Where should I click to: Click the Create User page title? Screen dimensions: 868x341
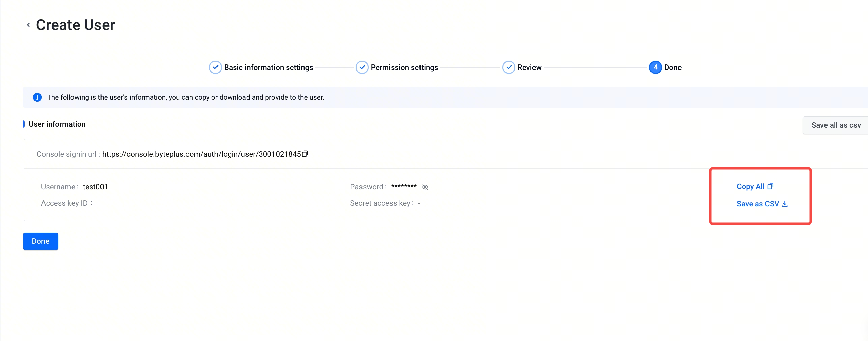click(76, 25)
